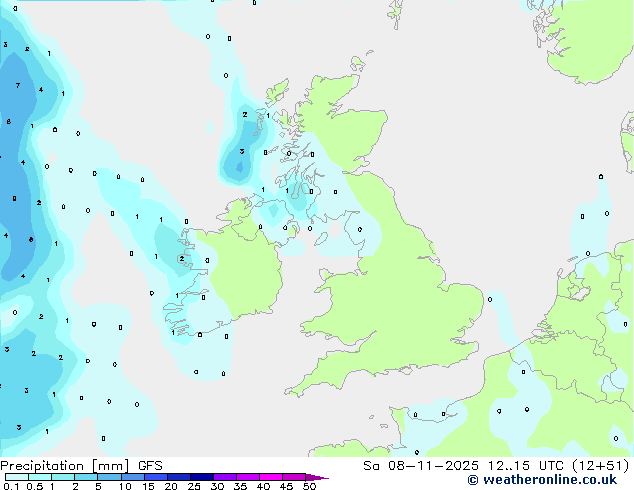
Task: Click the '50' legend scale label
Action: 309,486
